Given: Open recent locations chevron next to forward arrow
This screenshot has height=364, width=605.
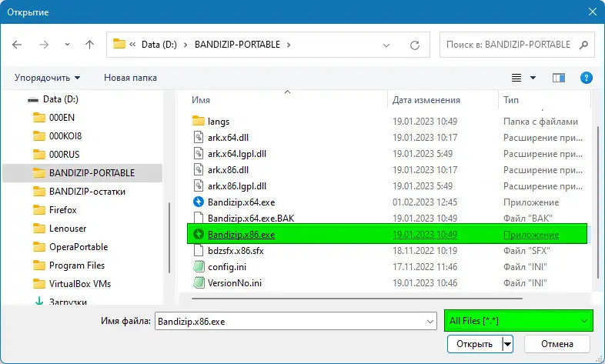Looking at the screenshot, I should click(67, 45).
